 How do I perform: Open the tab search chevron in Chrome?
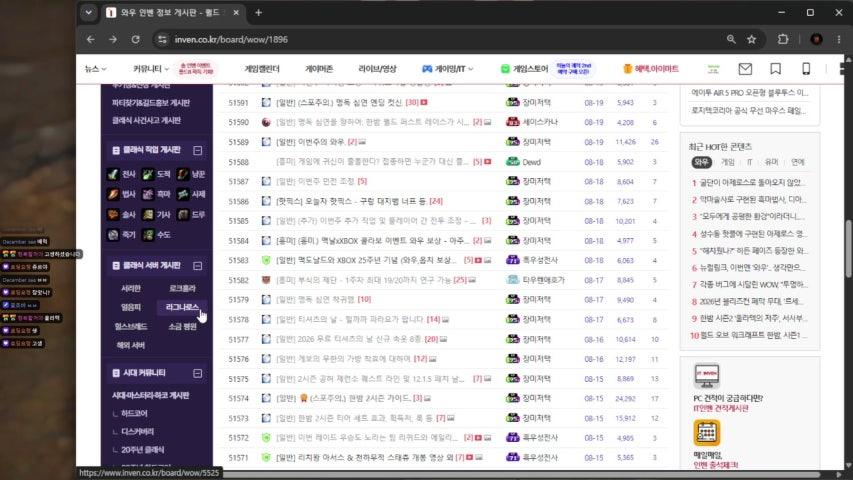(88, 13)
